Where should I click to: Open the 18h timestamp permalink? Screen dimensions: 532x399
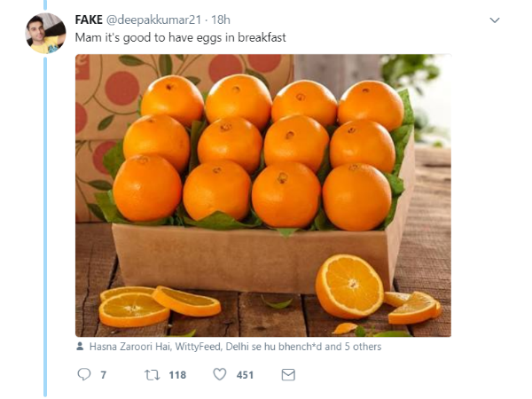pyautogui.click(x=221, y=20)
